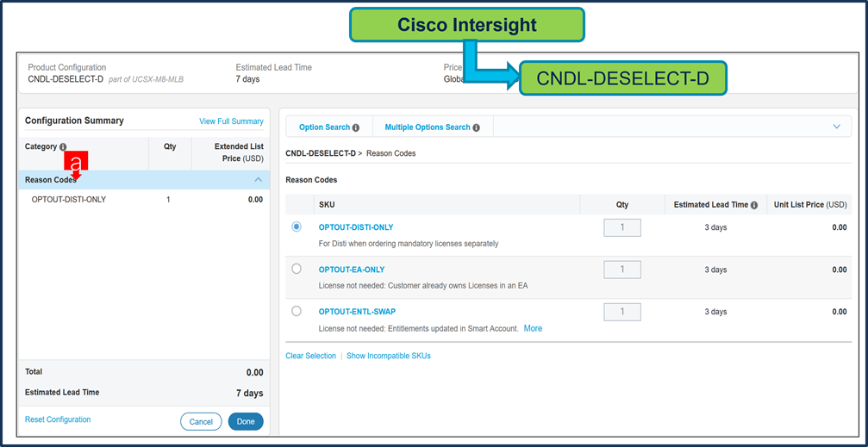
Task: Click Clear Selection link
Action: pos(310,356)
